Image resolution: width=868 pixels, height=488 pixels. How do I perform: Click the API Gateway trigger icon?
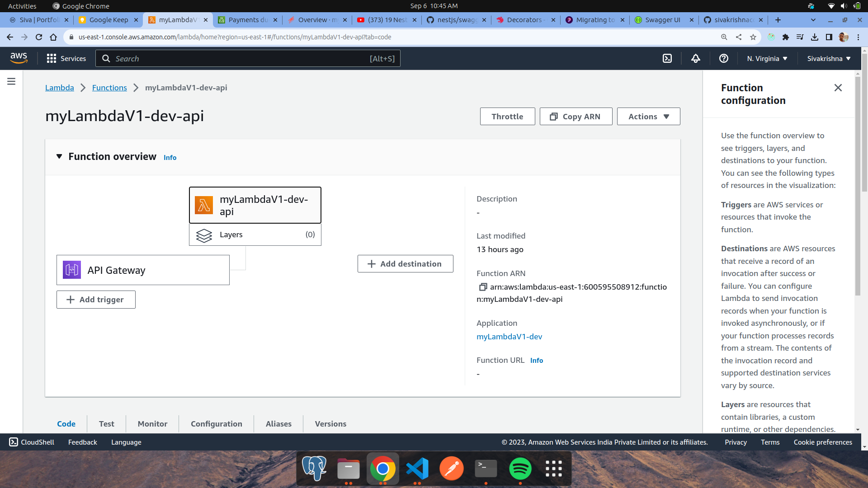(71, 270)
